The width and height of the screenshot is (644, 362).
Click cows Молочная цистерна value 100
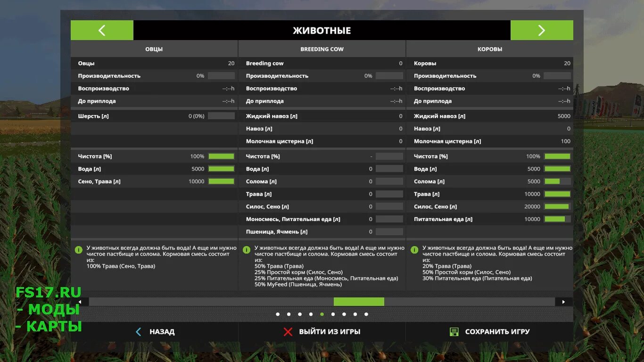(566, 141)
